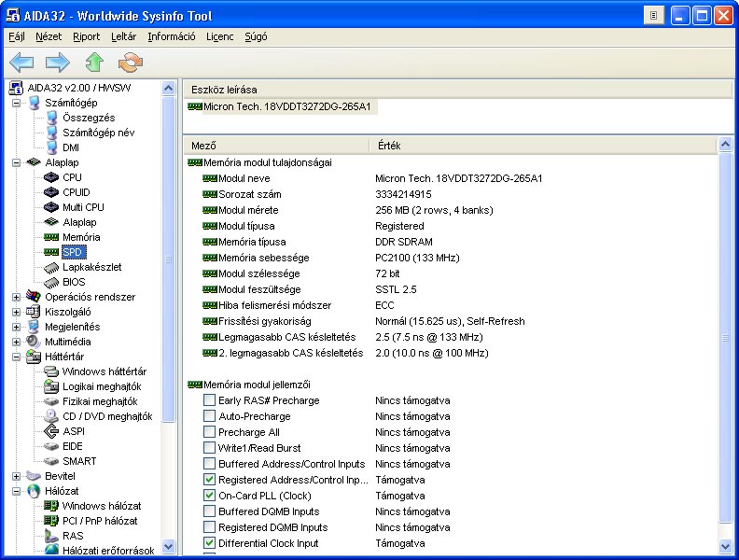Click the SMART drive icon

tap(51, 461)
